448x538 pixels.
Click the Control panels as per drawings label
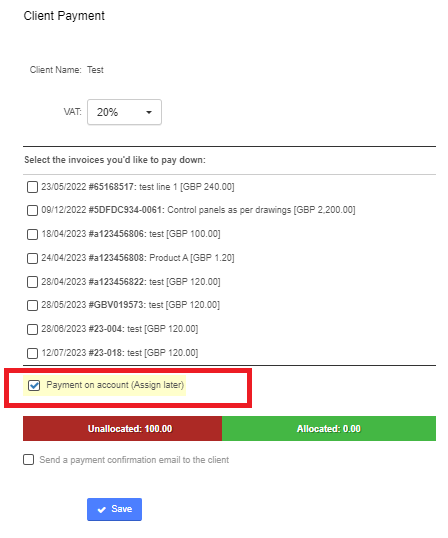(x=229, y=210)
